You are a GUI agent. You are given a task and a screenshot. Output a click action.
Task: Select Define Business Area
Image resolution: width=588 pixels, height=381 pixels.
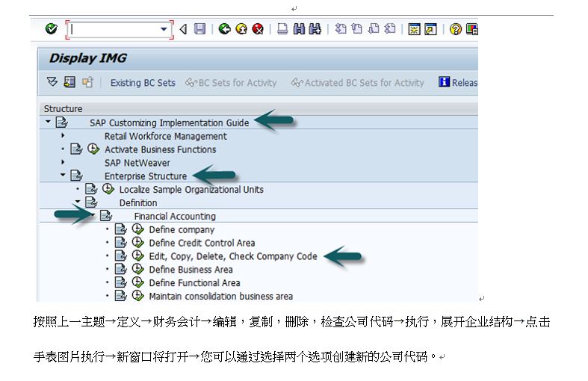pos(191,270)
